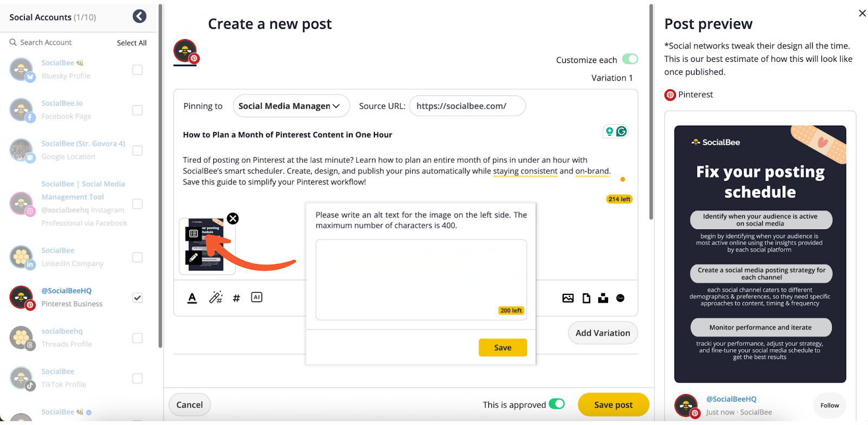Save the alt text with Save
Screen dimensions: 868x425
coord(502,347)
